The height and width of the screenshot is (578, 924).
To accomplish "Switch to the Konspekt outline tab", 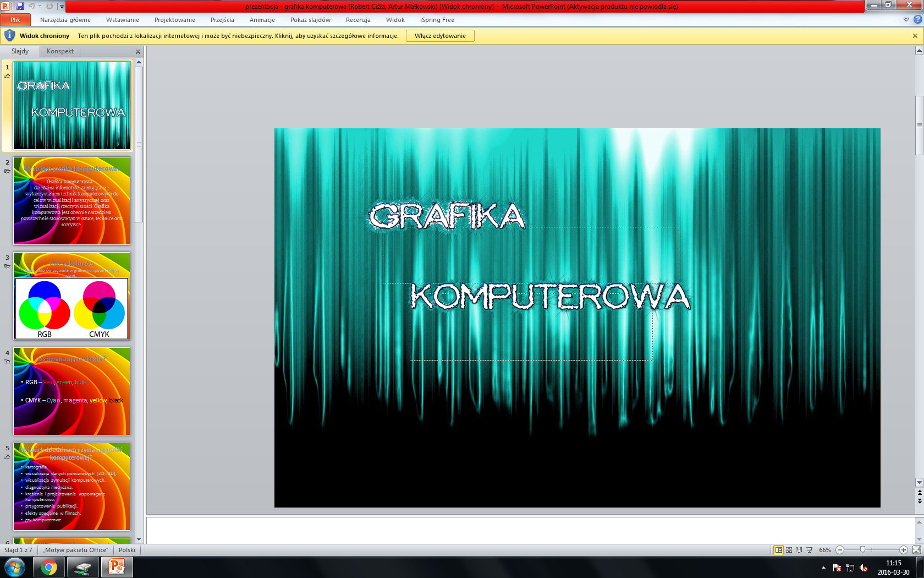I will click(60, 51).
